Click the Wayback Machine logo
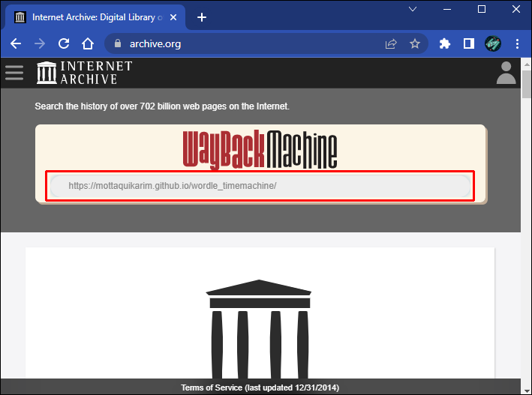The image size is (532, 395). [260, 149]
